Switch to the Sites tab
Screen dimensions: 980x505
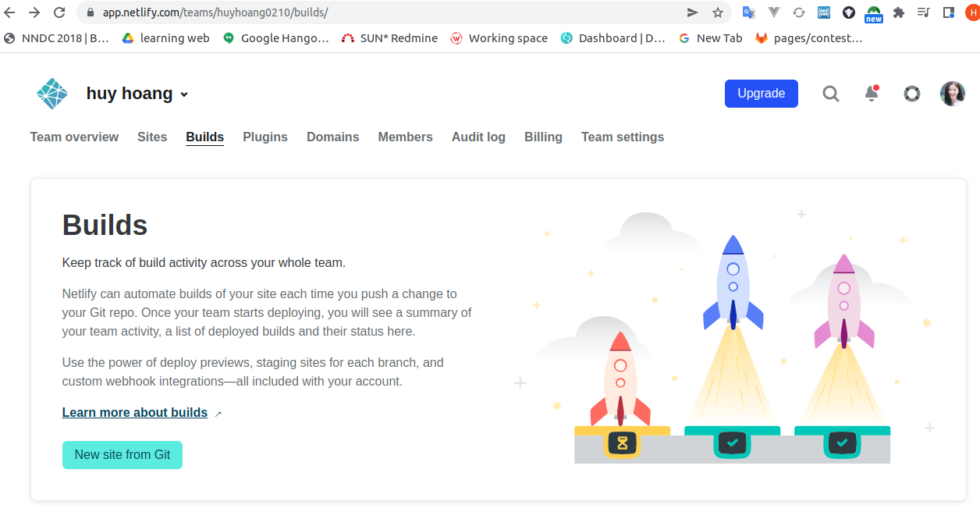tap(151, 137)
